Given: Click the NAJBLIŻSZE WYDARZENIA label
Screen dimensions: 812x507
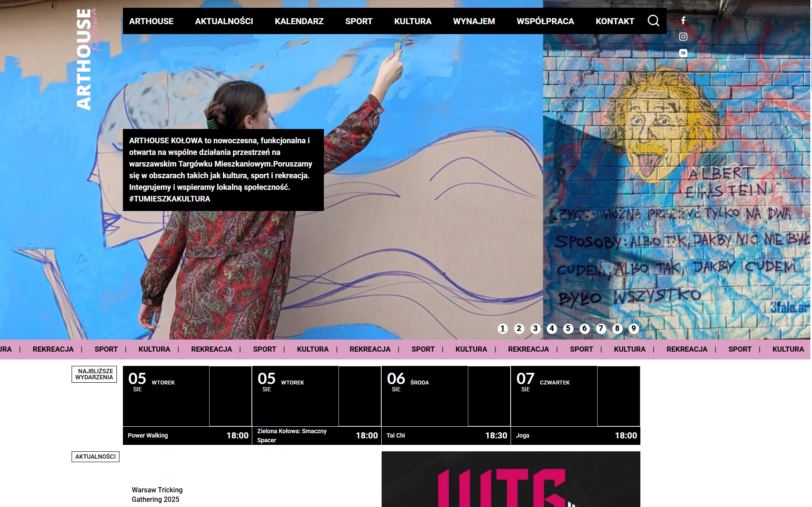Looking at the screenshot, I should 94,374.
